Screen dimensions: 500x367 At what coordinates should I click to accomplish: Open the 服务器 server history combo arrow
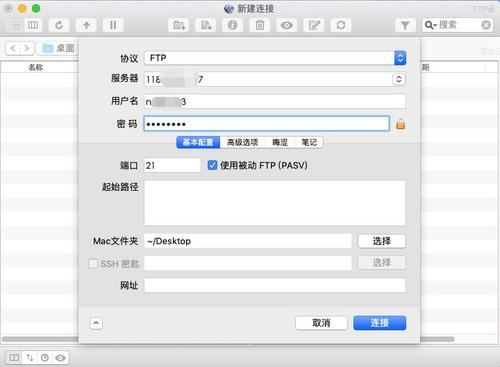point(399,79)
